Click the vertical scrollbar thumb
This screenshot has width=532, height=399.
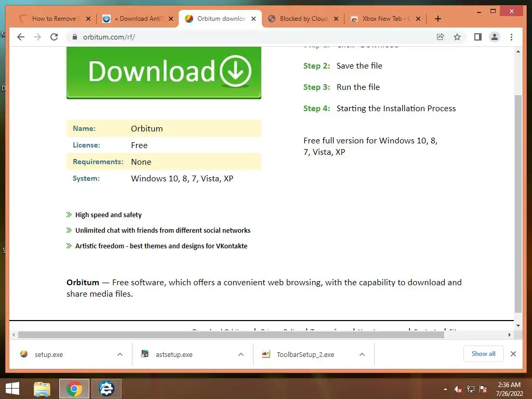(518, 204)
